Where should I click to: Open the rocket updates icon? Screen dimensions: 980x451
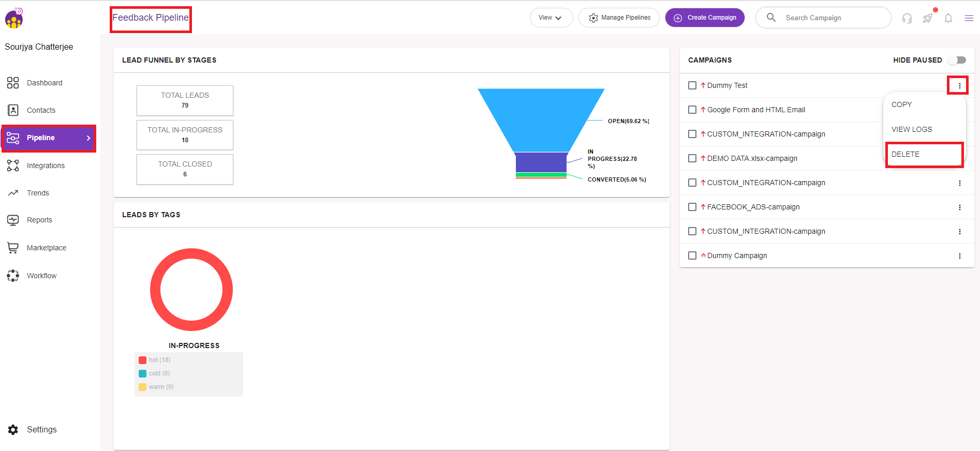pos(927,18)
